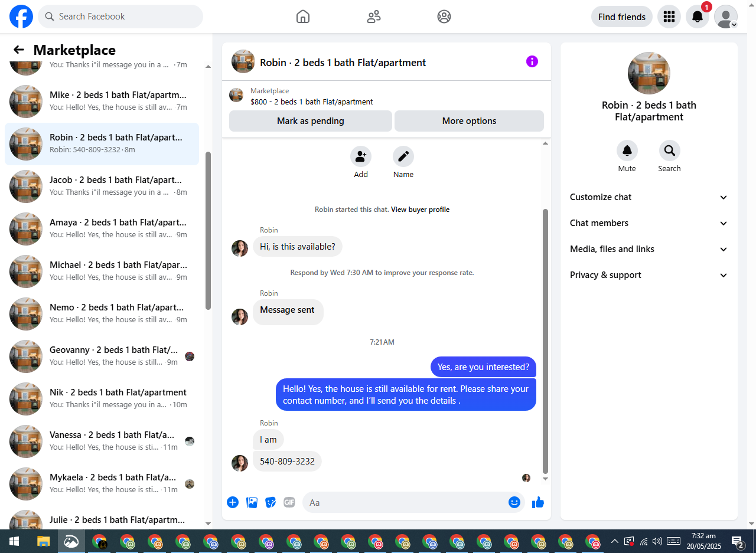Open the Mike conversation in the list
This screenshot has width=756, height=553.
pos(102,102)
